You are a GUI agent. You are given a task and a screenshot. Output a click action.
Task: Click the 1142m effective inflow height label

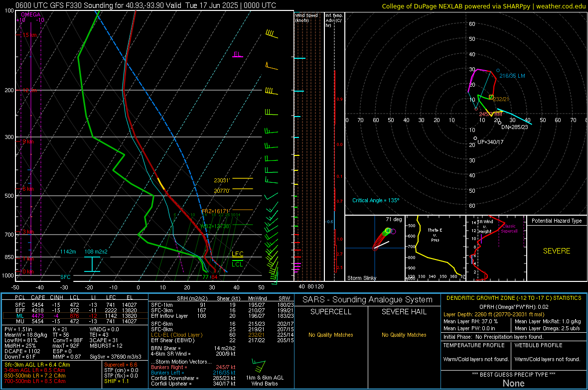pyautogui.click(x=68, y=252)
